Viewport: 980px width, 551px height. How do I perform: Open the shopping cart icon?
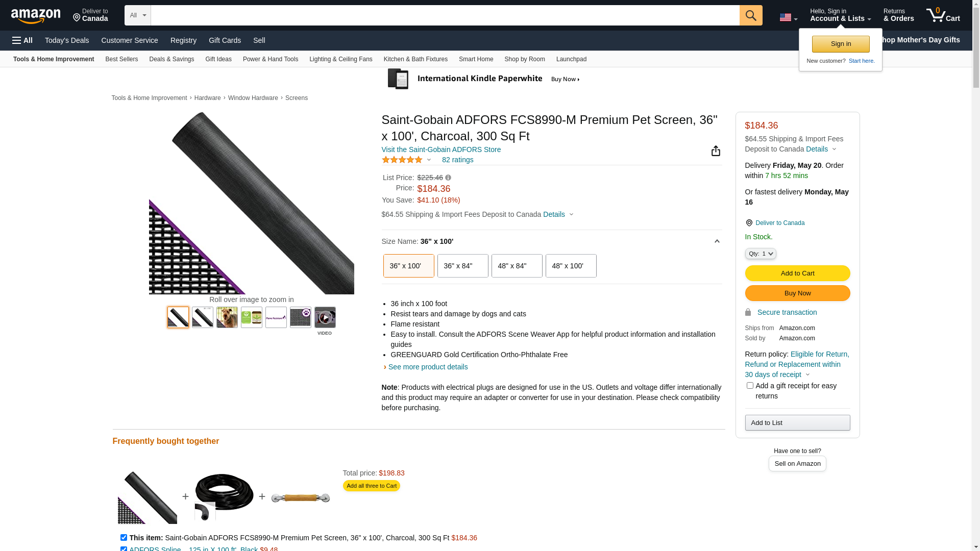(x=942, y=15)
